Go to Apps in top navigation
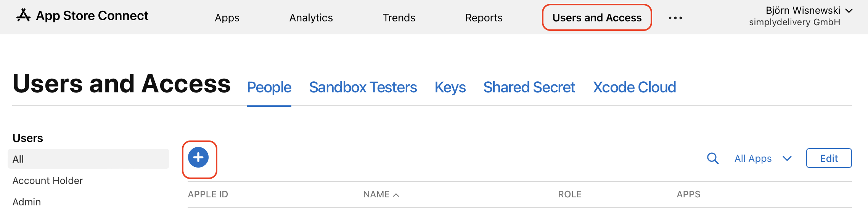868x213 pixels. click(x=227, y=18)
